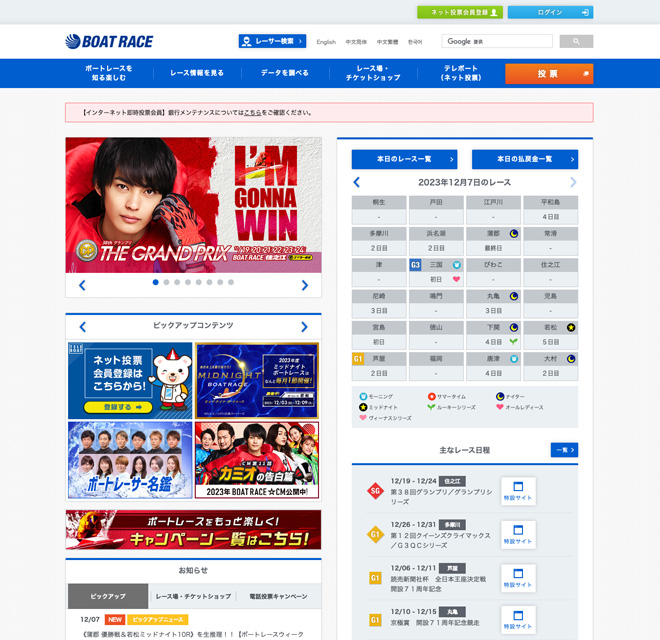660x640 pixels.
Task: Switch language to English
Action: pos(326,42)
